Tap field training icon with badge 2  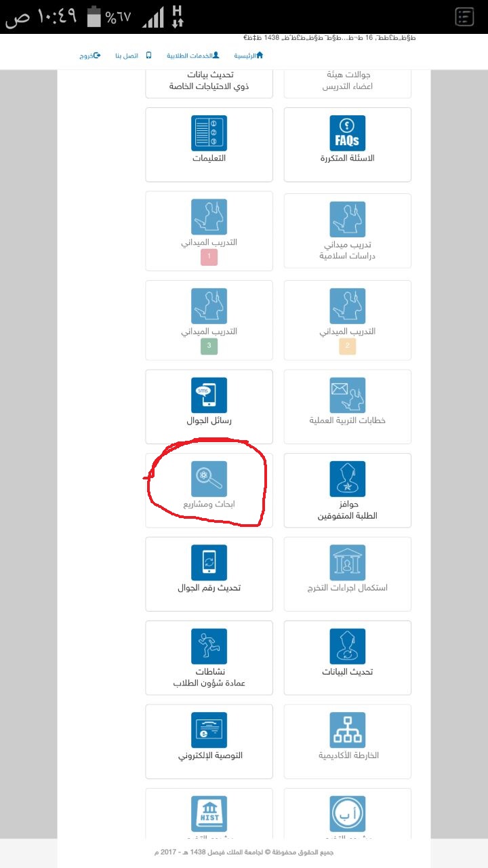tap(347, 307)
